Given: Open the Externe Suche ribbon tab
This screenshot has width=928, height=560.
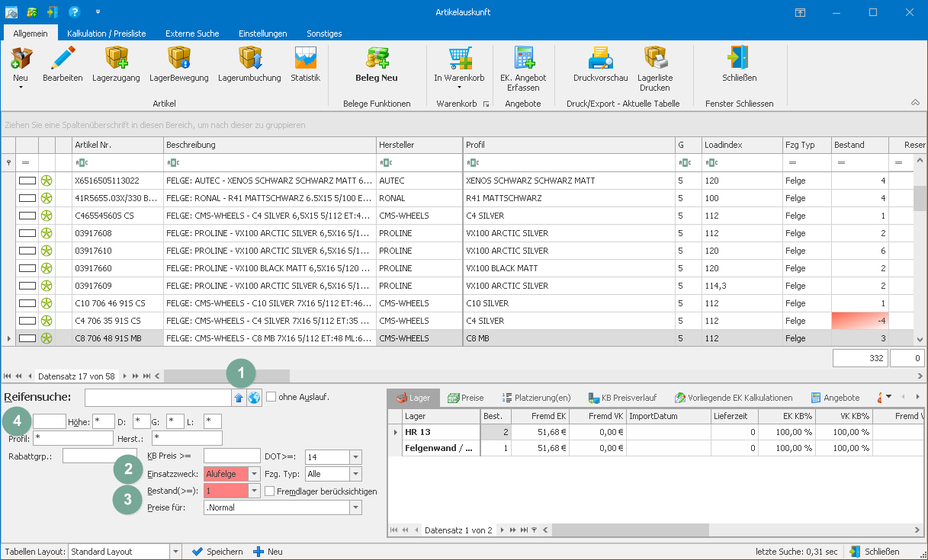Looking at the screenshot, I should coord(192,34).
